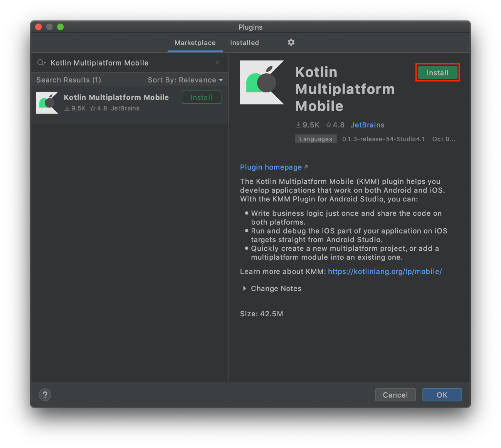Image resolution: width=501 pixels, height=448 pixels.
Task: Clear the plugin search field
Action: (217, 63)
